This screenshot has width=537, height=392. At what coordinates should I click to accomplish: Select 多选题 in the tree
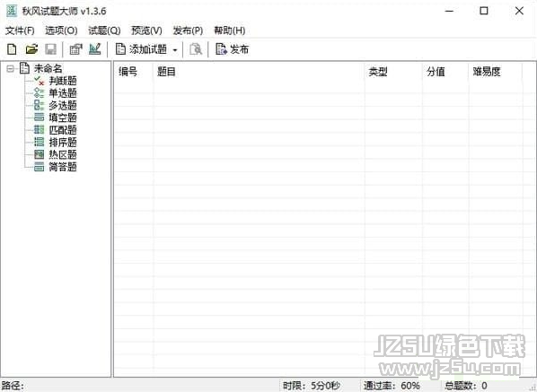tap(63, 105)
